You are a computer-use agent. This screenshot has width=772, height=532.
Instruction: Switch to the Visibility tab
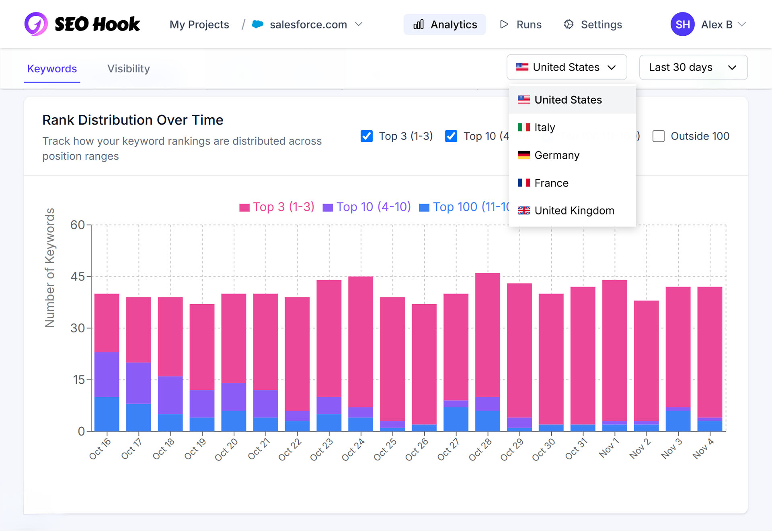(128, 69)
